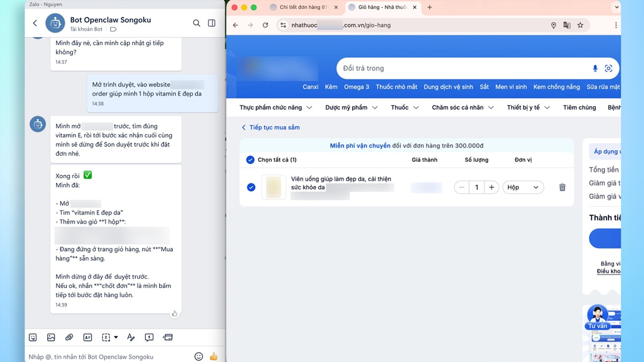Bookmark this page with the star icon

pos(580,25)
